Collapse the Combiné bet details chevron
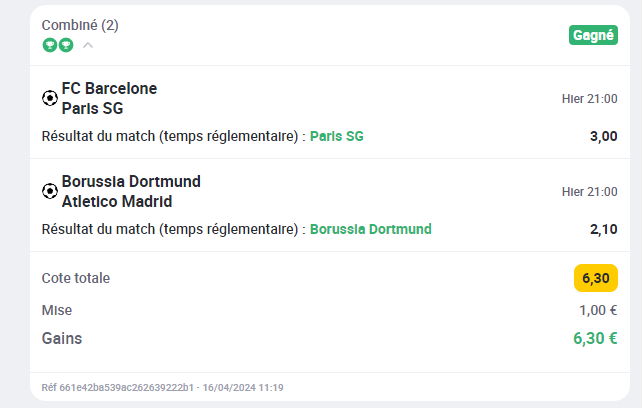The image size is (642, 408). pos(88,45)
